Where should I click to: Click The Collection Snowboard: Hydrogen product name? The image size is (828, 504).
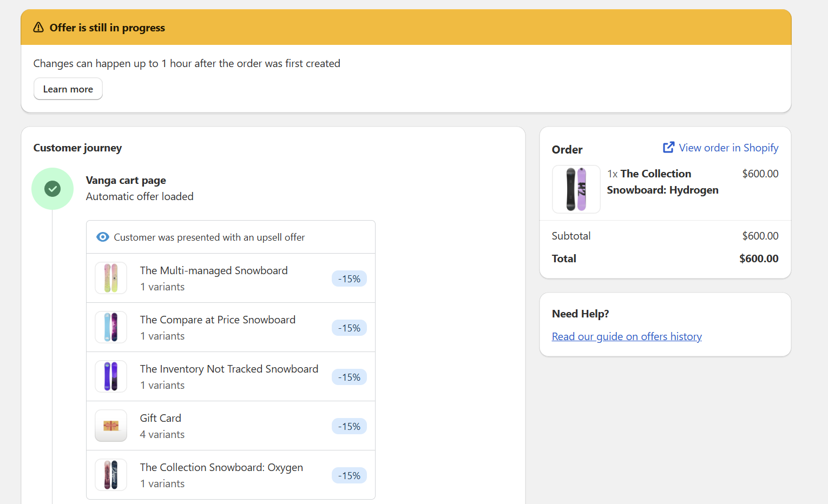(662, 182)
